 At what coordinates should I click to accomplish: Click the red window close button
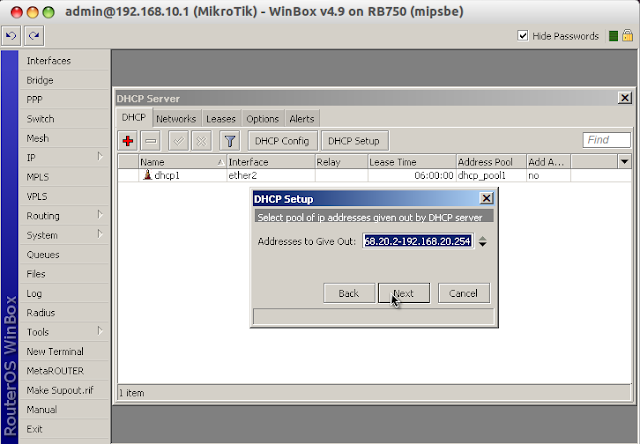pos(17,12)
